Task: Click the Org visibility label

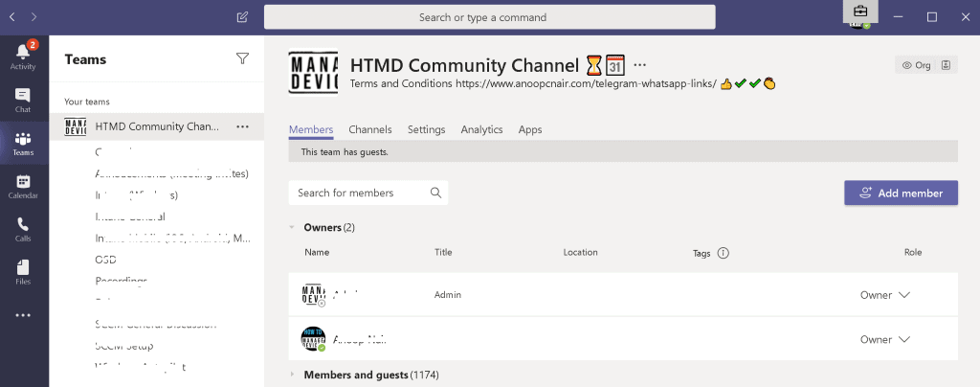Action: 916,65
